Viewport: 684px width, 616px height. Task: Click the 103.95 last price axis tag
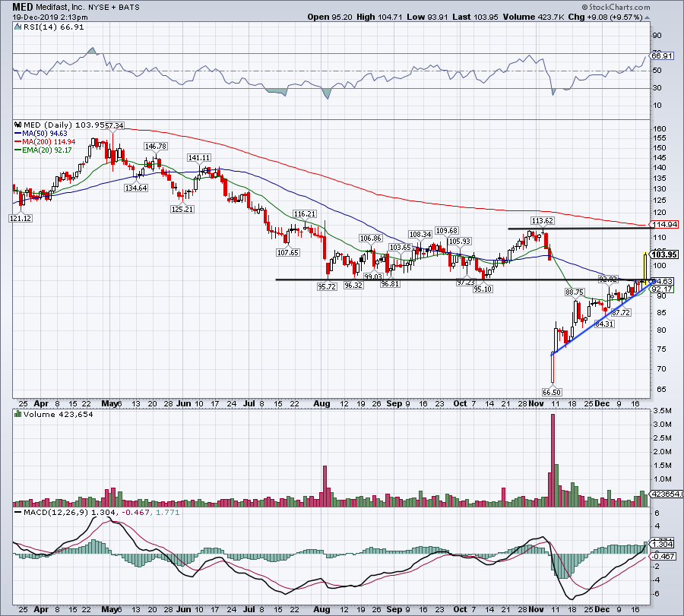pyautogui.click(x=664, y=254)
